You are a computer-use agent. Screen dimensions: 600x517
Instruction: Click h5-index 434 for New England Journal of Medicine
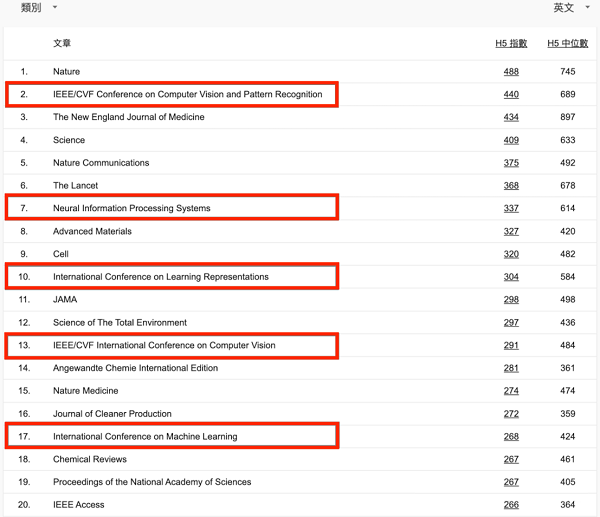click(x=511, y=118)
